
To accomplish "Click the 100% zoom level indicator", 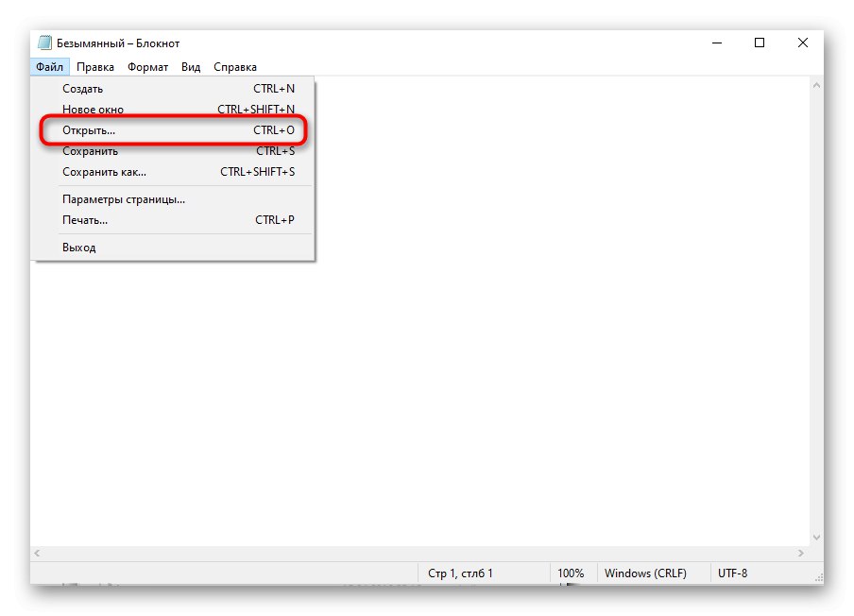I will point(572,573).
